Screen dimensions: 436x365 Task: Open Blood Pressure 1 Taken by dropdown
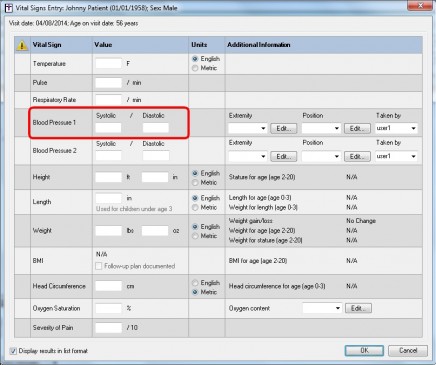coord(396,128)
